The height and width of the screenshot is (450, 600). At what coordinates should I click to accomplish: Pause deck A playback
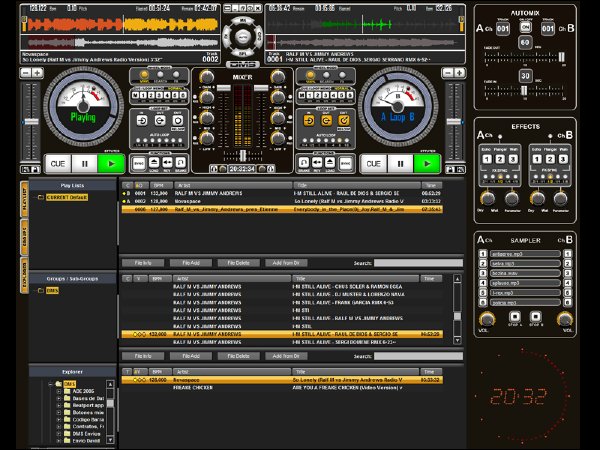pos(85,164)
